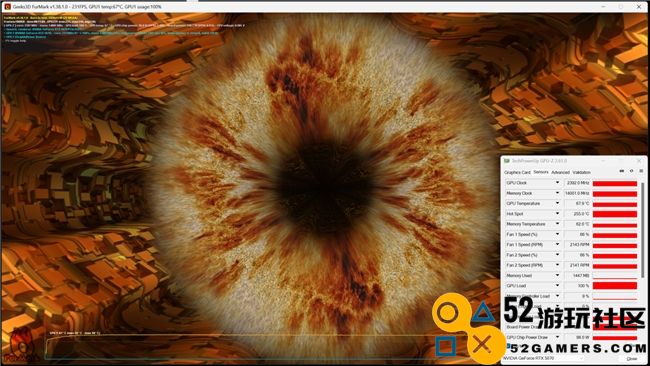650x366 pixels.
Task: Click the GPU-Z sensor list scrollbar
Action: coord(643,230)
